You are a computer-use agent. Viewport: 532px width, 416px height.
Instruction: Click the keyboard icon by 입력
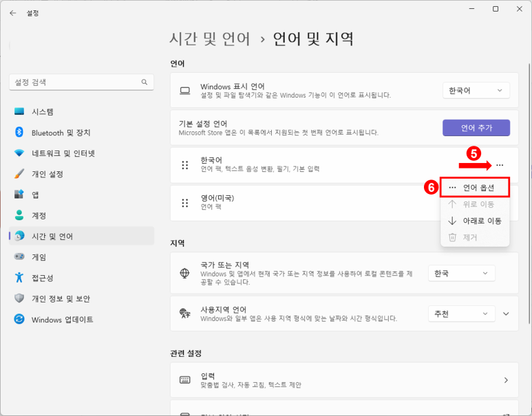point(185,380)
